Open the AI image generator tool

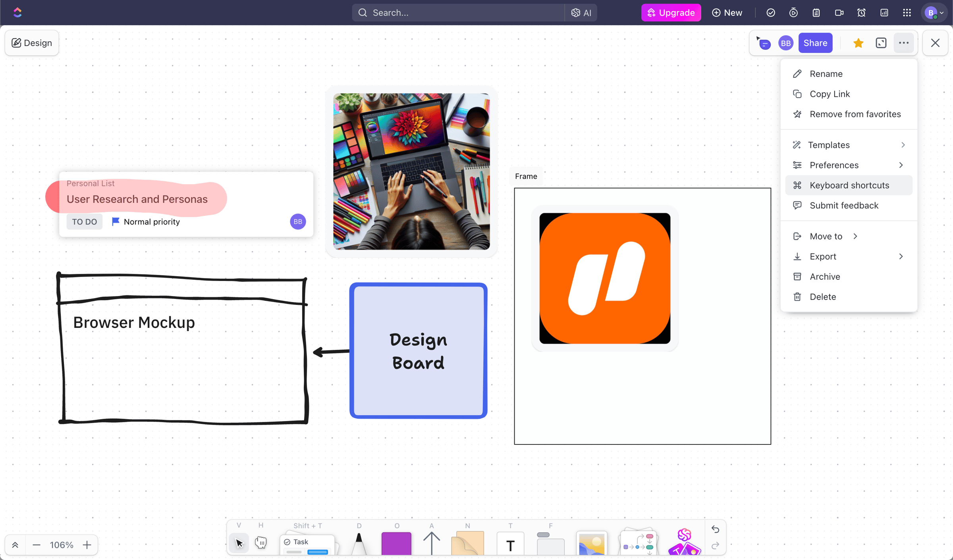685,542
